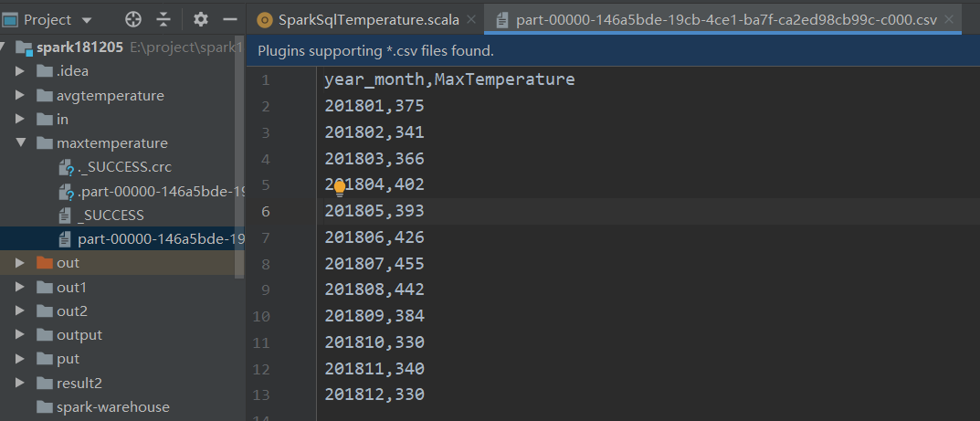Open Project panel settings gear

point(201,19)
